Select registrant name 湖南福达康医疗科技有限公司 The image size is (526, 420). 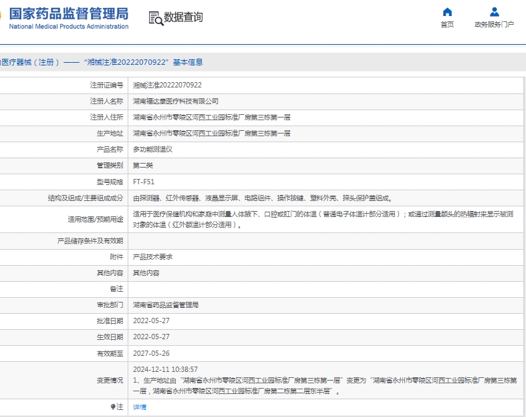click(x=176, y=101)
